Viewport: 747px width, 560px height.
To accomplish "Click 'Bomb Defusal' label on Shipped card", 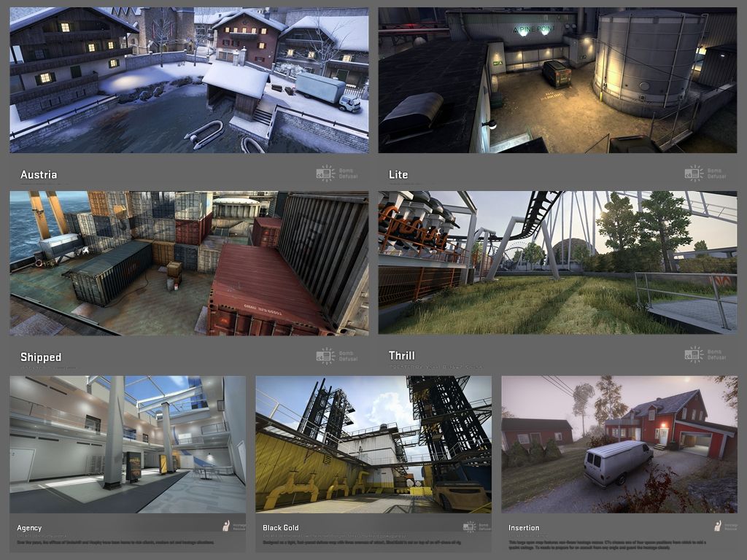I will click(x=348, y=356).
